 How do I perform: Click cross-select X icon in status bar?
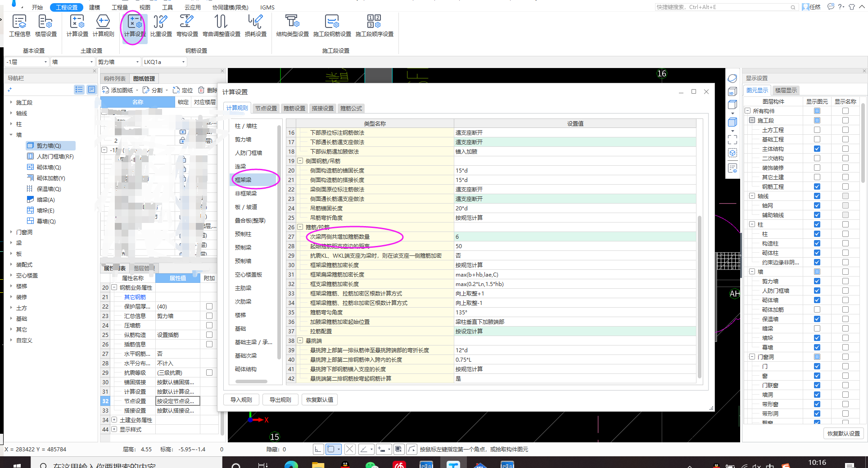(350, 449)
